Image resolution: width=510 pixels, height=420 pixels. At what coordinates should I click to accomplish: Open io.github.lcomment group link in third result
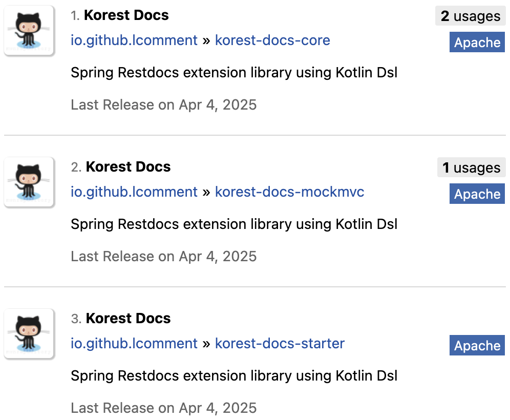click(x=134, y=344)
